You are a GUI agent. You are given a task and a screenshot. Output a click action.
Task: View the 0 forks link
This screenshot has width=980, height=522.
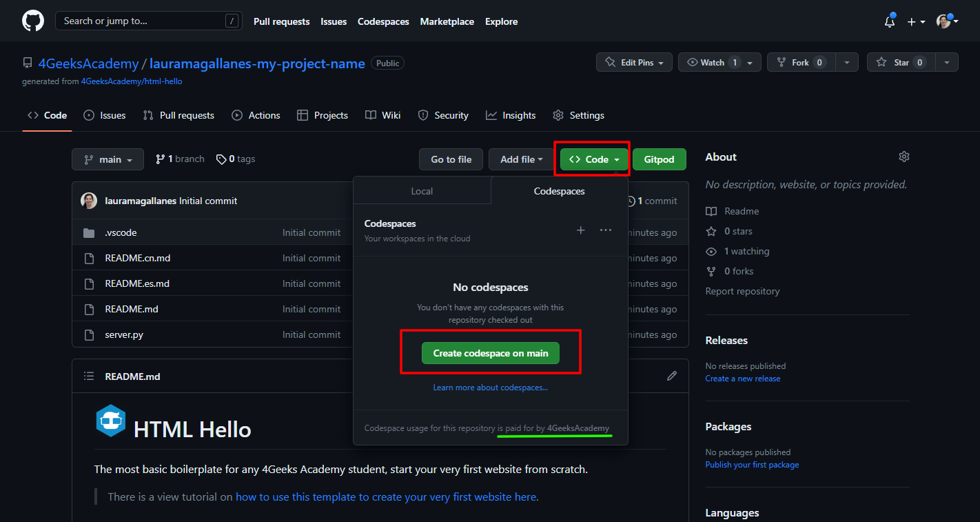pyautogui.click(x=730, y=271)
